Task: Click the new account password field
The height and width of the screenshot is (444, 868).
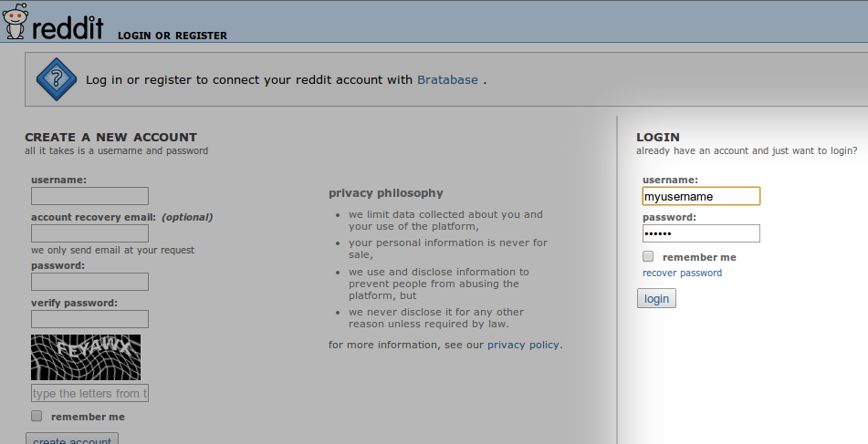Action: click(x=89, y=282)
